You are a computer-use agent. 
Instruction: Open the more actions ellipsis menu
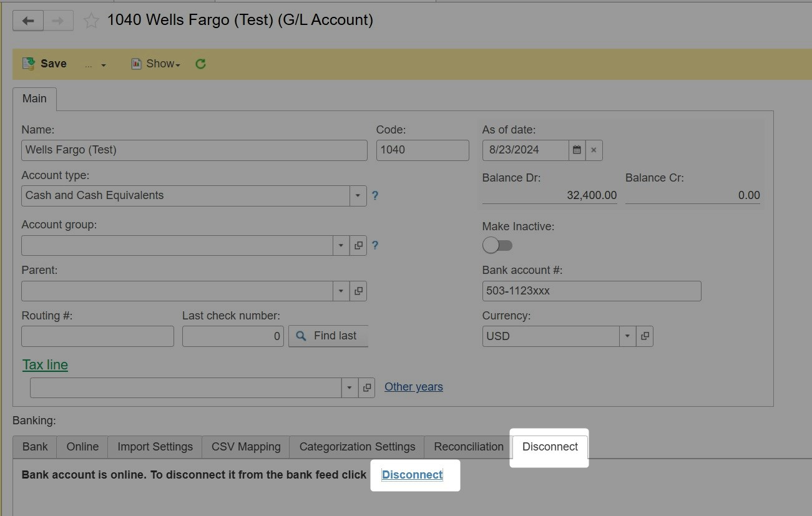click(x=95, y=64)
